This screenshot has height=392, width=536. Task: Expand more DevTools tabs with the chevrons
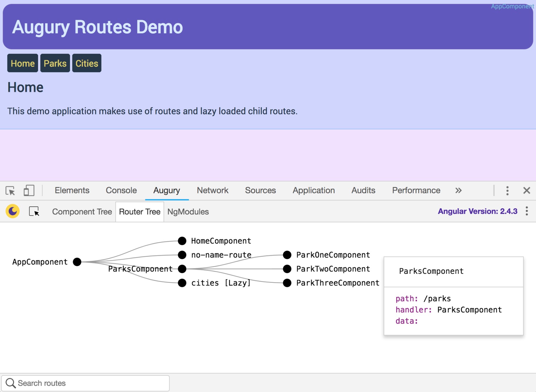pyautogui.click(x=458, y=190)
